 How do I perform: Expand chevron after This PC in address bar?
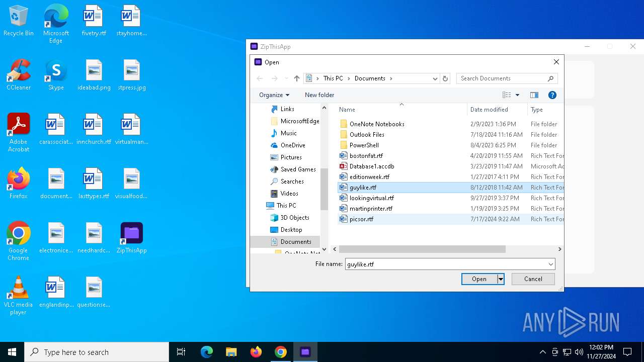pyautogui.click(x=349, y=78)
